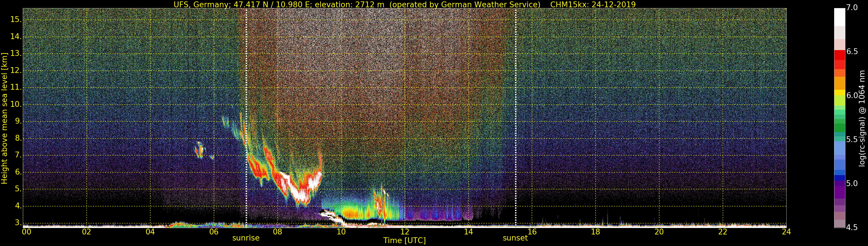The width and height of the screenshot is (868, 246).
Task: Click the '04' time tick label
Action: 150,232
